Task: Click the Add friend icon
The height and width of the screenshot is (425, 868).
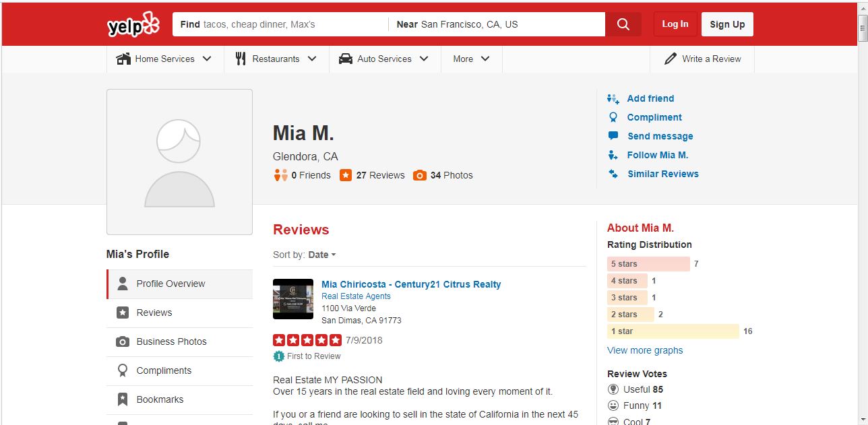Action: [x=613, y=98]
